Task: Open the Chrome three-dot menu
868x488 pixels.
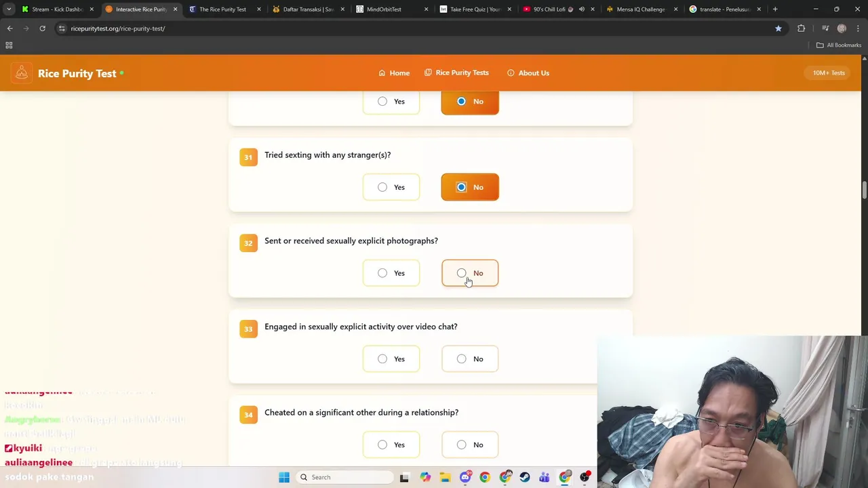Action: coord(858,28)
